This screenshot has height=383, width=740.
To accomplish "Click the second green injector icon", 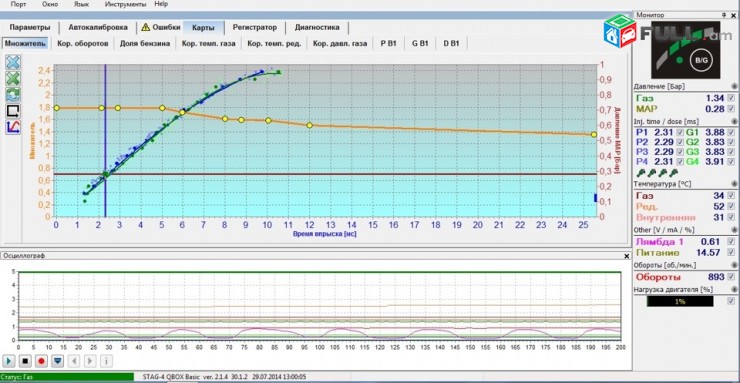I will (652, 174).
